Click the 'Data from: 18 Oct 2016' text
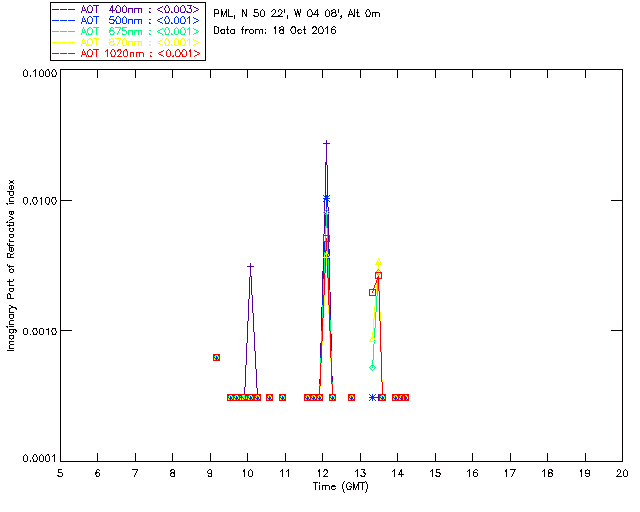This screenshot has height=512, width=640. click(x=275, y=31)
